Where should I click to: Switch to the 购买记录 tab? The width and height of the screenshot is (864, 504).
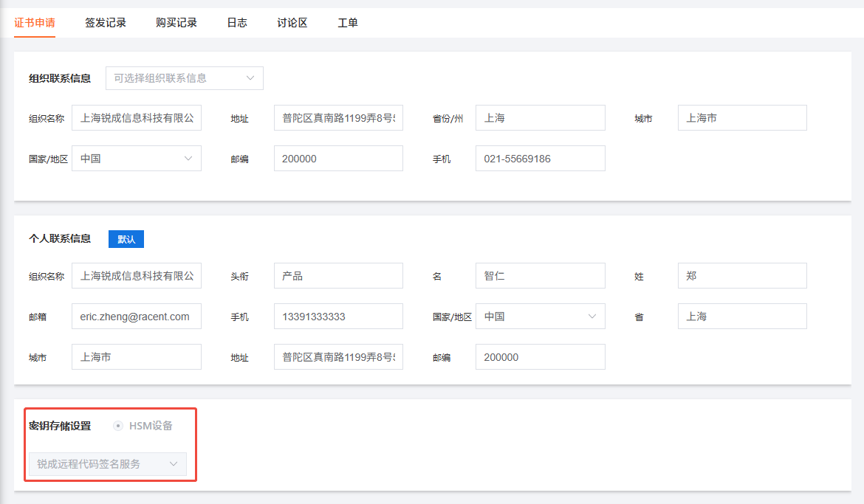tap(176, 23)
